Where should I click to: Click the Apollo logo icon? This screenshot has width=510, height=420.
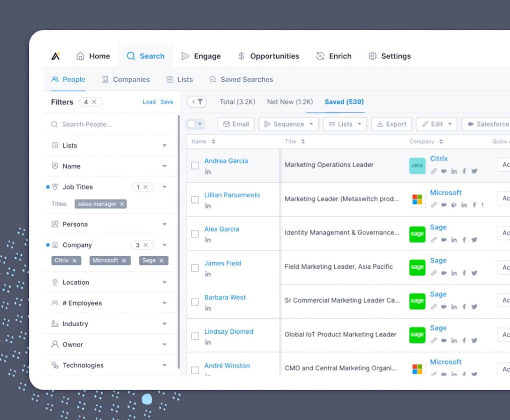tap(55, 56)
